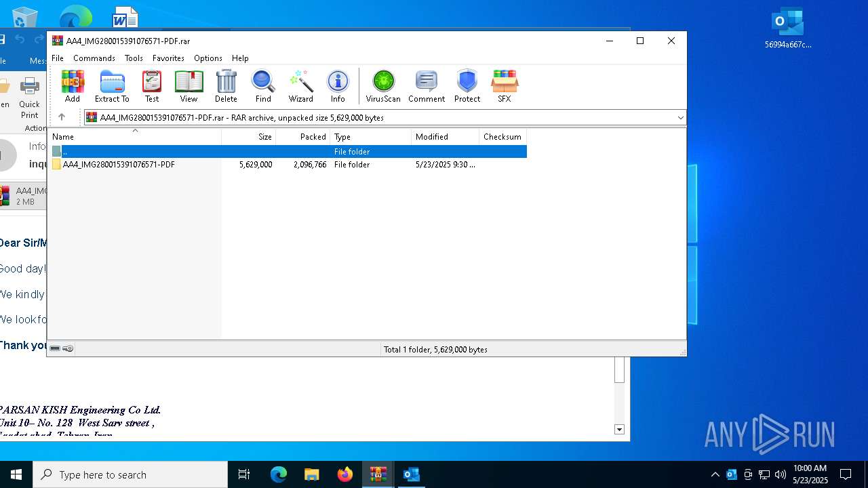The image size is (868, 488).
Task: Click the Add toolbar icon in WinRAR
Action: pos(73,86)
